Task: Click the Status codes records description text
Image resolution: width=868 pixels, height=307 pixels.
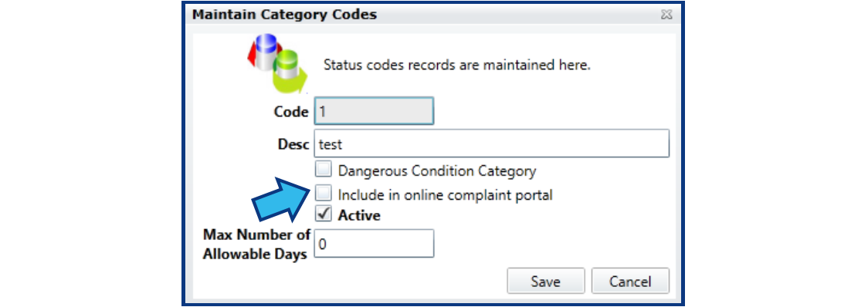Action: (x=456, y=66)
